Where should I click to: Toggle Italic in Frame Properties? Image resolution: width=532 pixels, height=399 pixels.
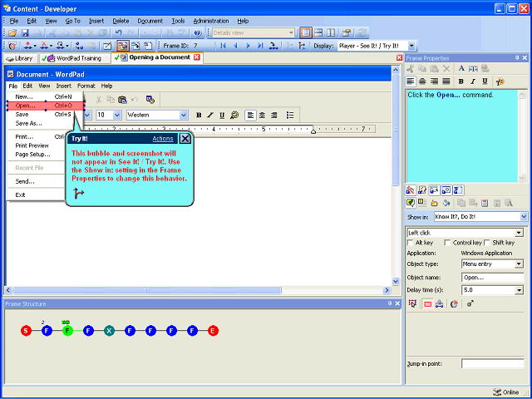(x=473, y=81)
